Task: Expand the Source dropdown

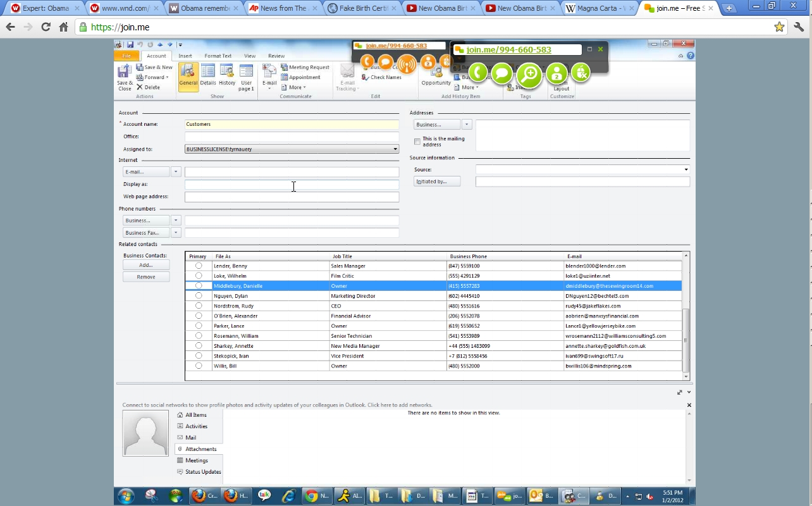Action: 686,170
